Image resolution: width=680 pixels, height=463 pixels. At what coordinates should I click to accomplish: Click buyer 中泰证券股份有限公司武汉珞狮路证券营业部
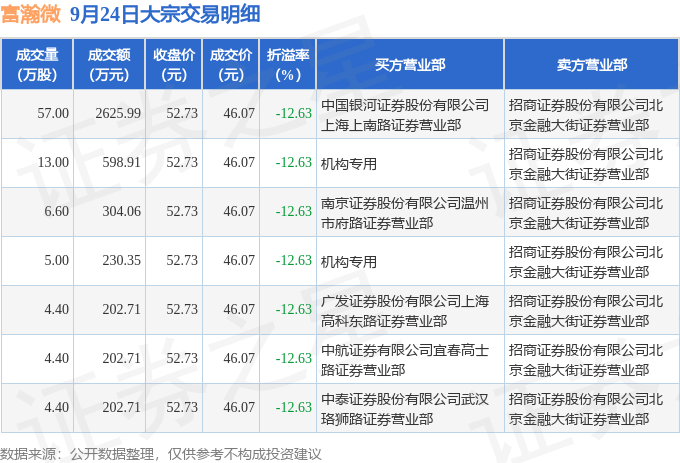(405, 409)
